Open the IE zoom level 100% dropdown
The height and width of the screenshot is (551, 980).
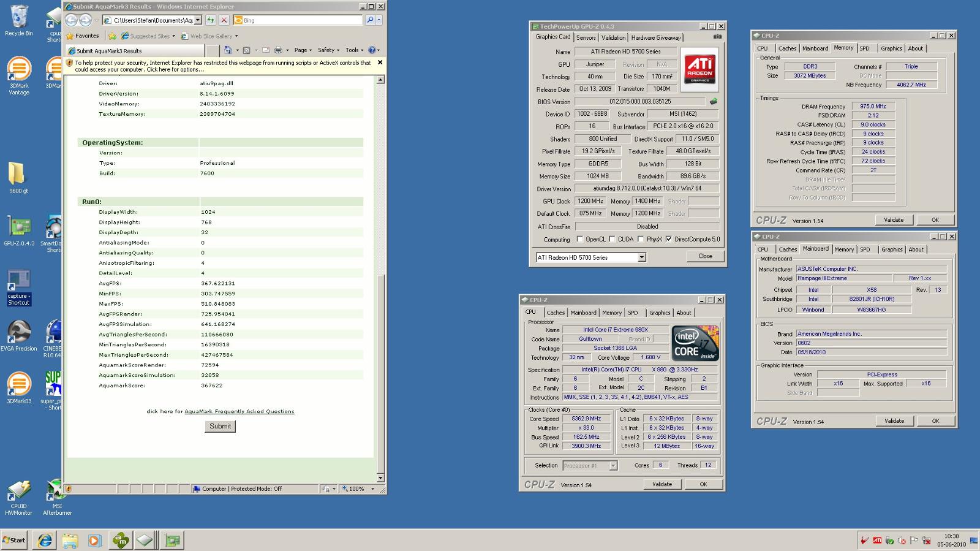[x=372, y=489]
